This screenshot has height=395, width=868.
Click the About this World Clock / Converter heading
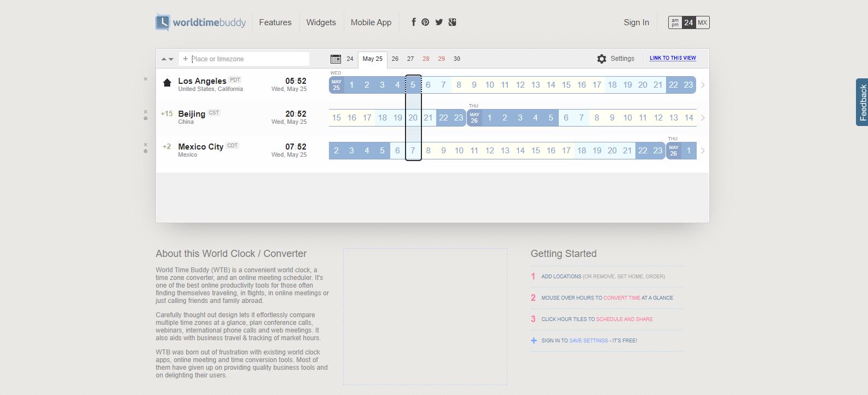(x=231, y=254)
